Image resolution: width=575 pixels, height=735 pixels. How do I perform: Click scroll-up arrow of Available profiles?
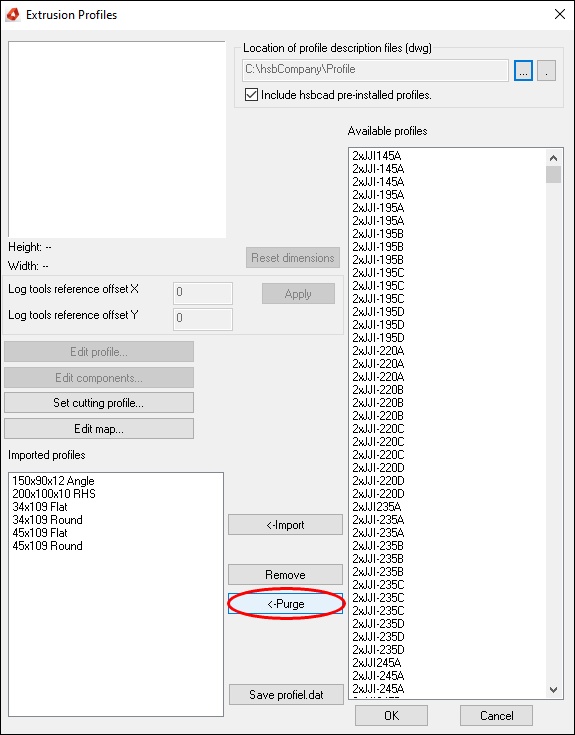553,158
